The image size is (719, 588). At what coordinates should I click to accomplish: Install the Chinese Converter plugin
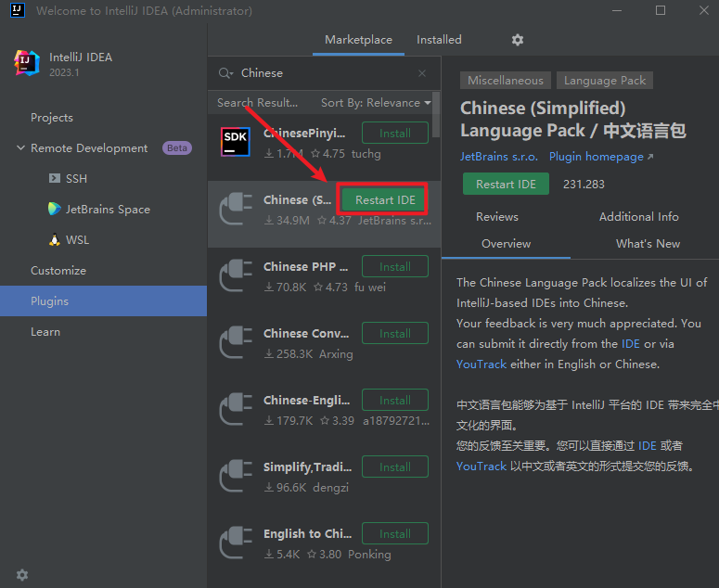395,333
